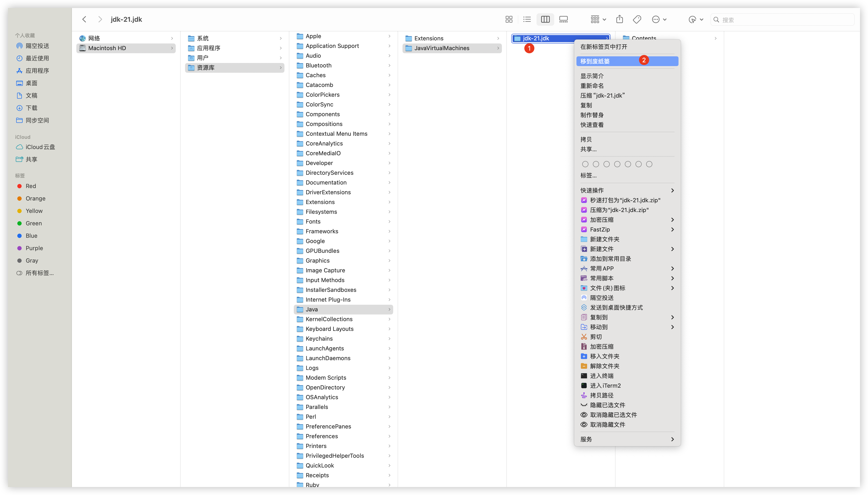This screenshot has width=868, height=495.
Task: Go back with the back arrow
Action: pyautogui.click(x=84, y=19)
